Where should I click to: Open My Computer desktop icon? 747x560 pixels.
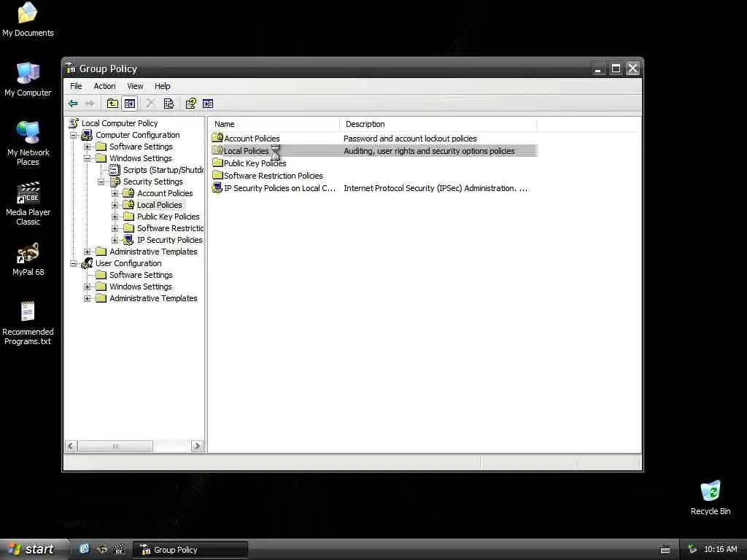pyautogui.click(x=28, y=79)
